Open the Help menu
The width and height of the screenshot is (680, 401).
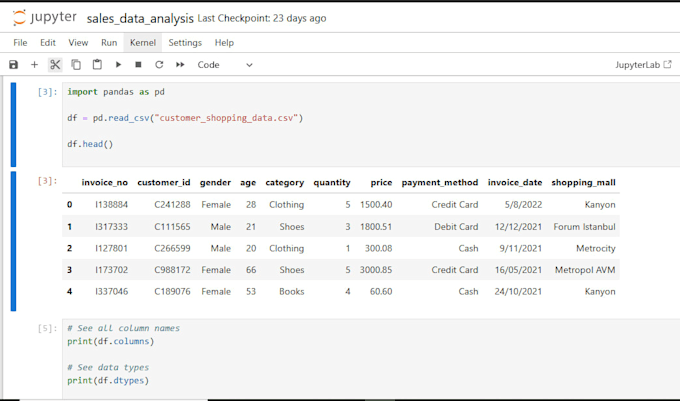tap(224, 42)
